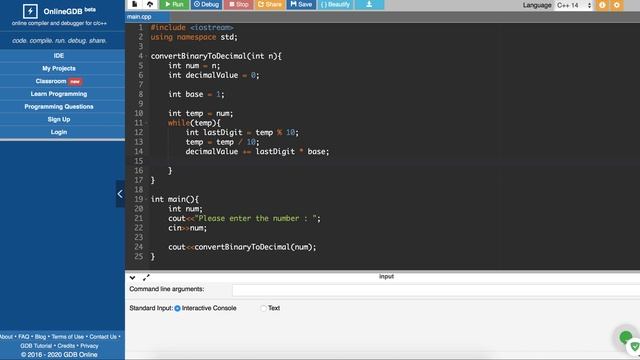Click '#include <iostream>' on line 1
Viewport: 640px width, 360px height.
[192, 27]
